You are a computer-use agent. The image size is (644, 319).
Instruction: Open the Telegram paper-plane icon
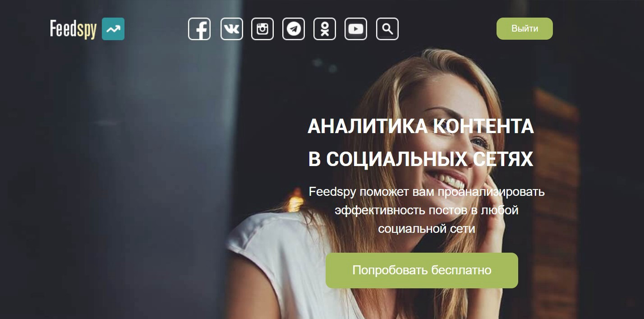(294, 29)
